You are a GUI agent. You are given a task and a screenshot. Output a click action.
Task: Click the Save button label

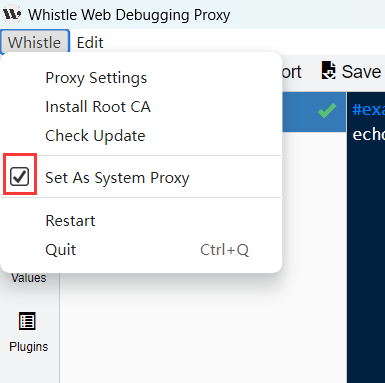point(361,71)
